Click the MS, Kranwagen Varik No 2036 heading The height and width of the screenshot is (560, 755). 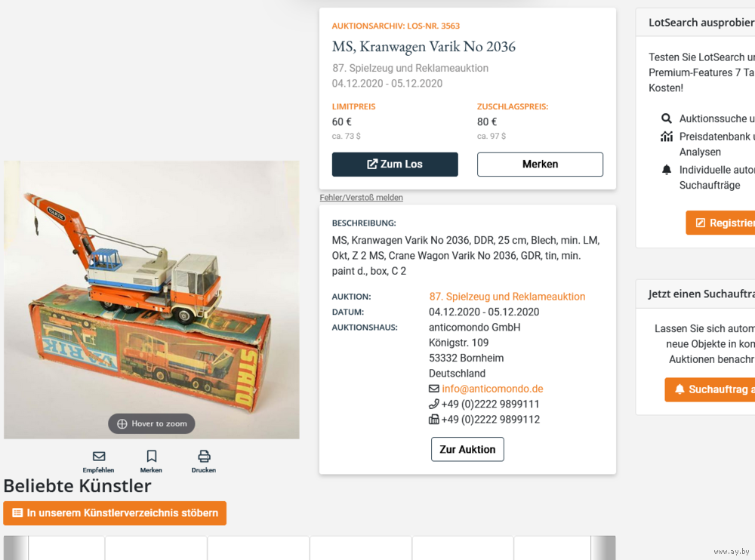(424, 47)
